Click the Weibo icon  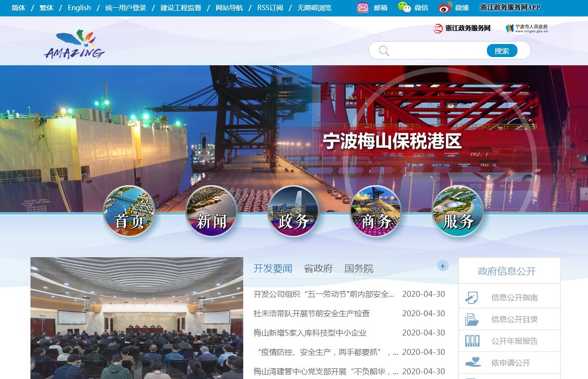[x=445, y=8]
